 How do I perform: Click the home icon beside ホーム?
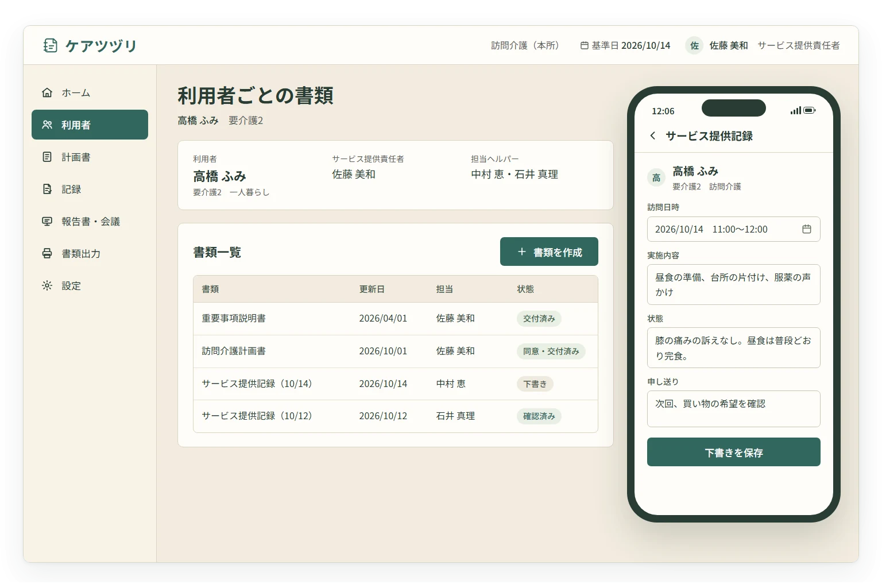coord(47,92)
